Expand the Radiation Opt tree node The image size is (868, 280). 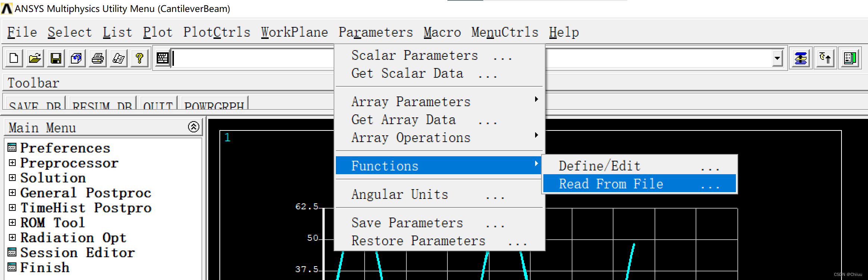click(x=12, y=237)
